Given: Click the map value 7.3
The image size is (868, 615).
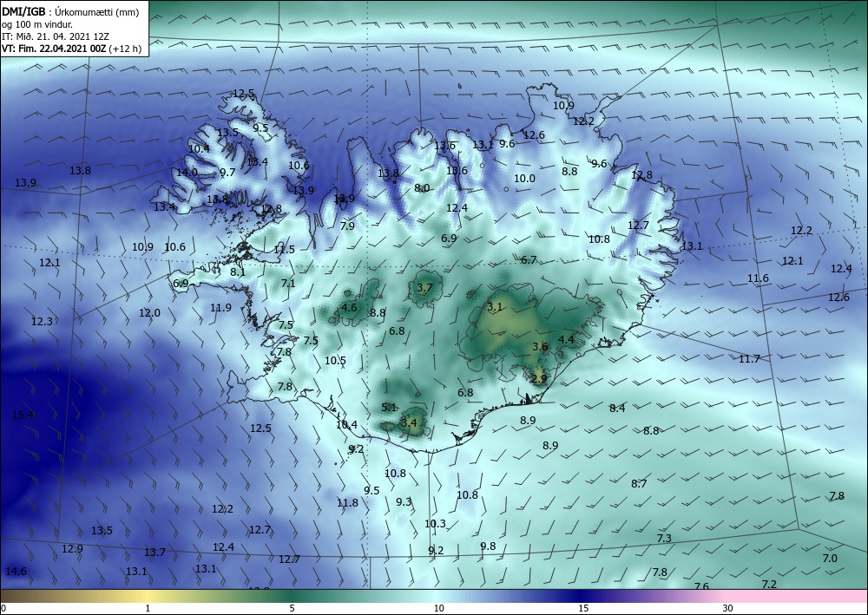Looking at the screenshot, I should click(x=664, y=538).
